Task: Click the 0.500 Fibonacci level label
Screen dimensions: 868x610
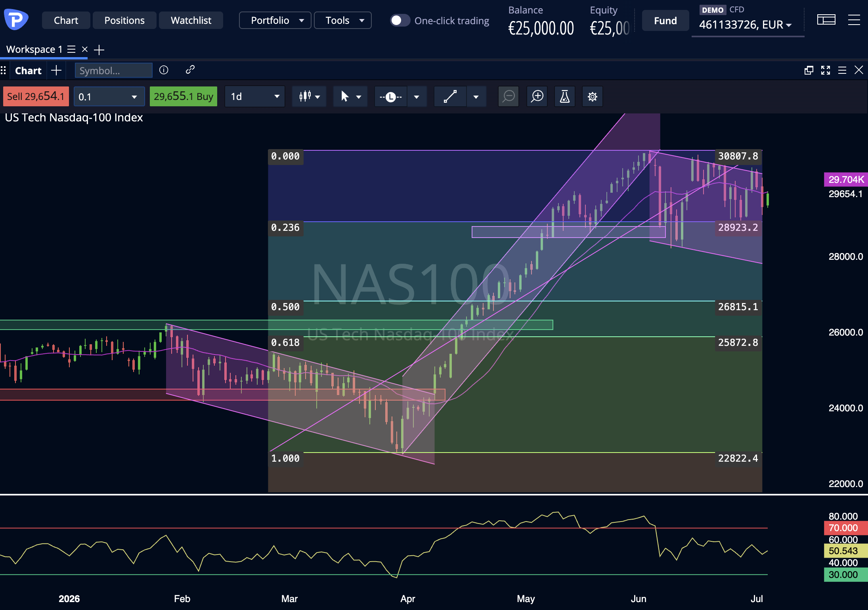Action: 285,307
